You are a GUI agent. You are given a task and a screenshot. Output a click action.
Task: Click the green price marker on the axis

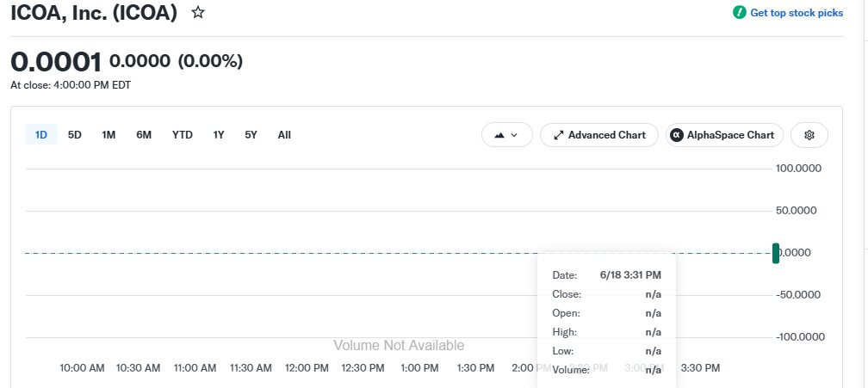tap(776, 253)
